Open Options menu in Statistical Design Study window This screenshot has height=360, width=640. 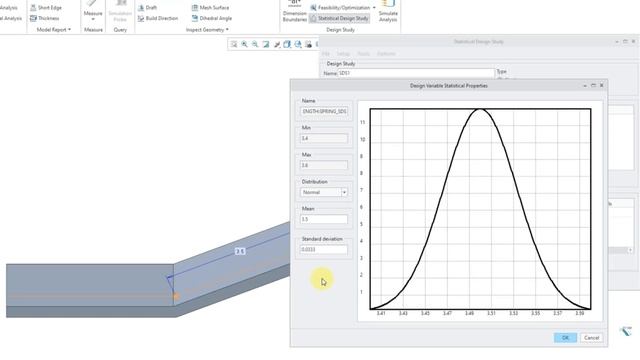[x=386, y=53]
